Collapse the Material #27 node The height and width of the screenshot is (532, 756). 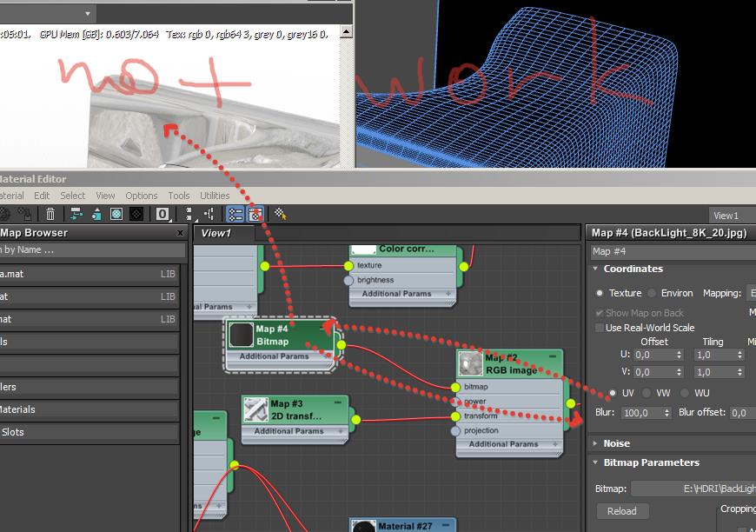pos(446,525)
